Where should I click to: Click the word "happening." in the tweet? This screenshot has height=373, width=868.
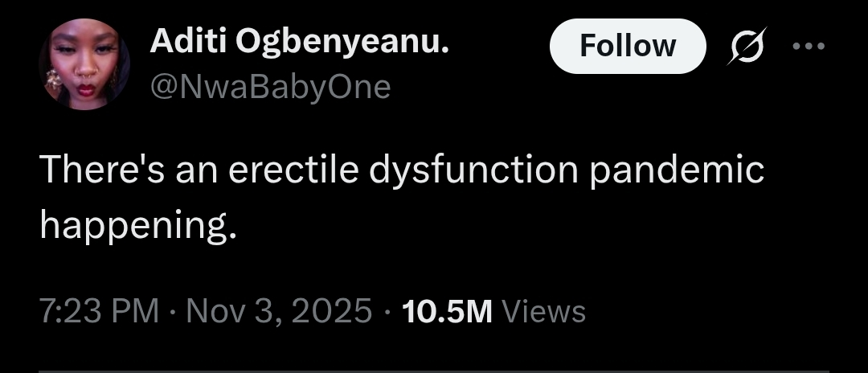coord(138,227)
